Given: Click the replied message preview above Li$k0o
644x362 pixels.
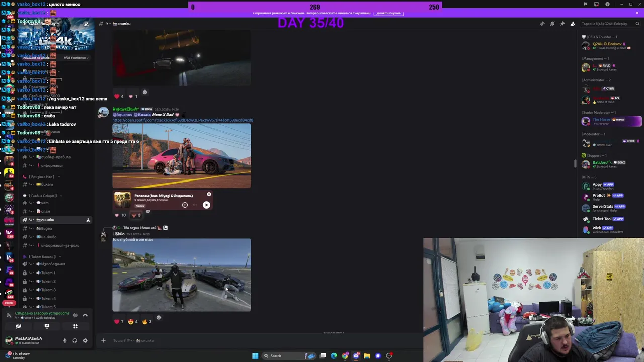Looking at the screenshot, I should (141, 228).
